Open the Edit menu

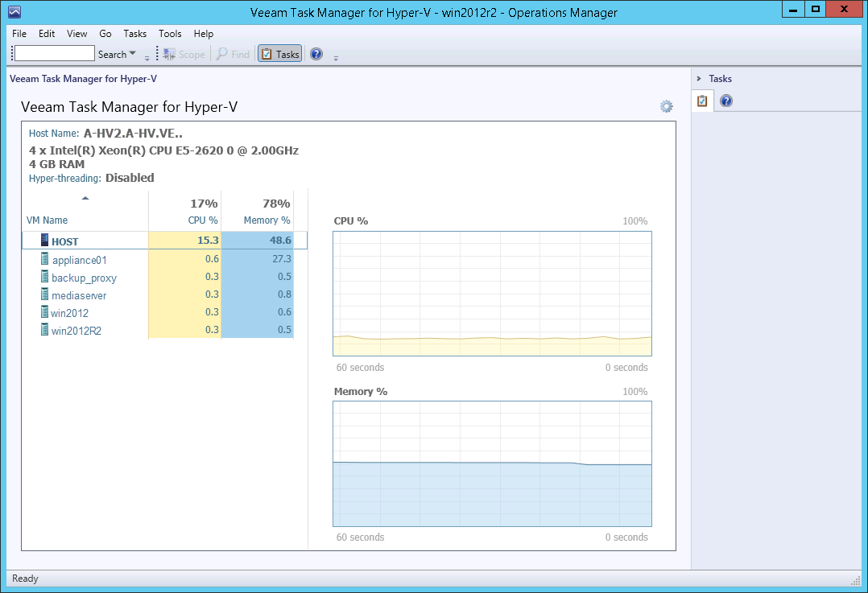[x=47, y=34]
